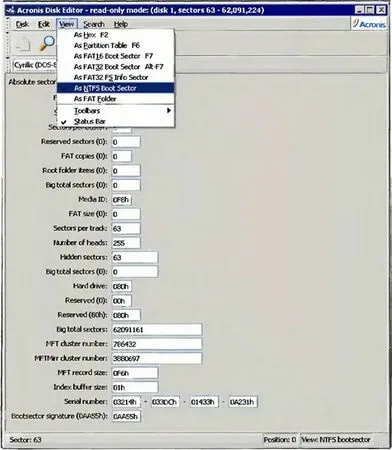Image resolution: width=392 pixels, height=450 pixels.
Task: Click the magnifier search toolbar icon
Action: [48, 43]
